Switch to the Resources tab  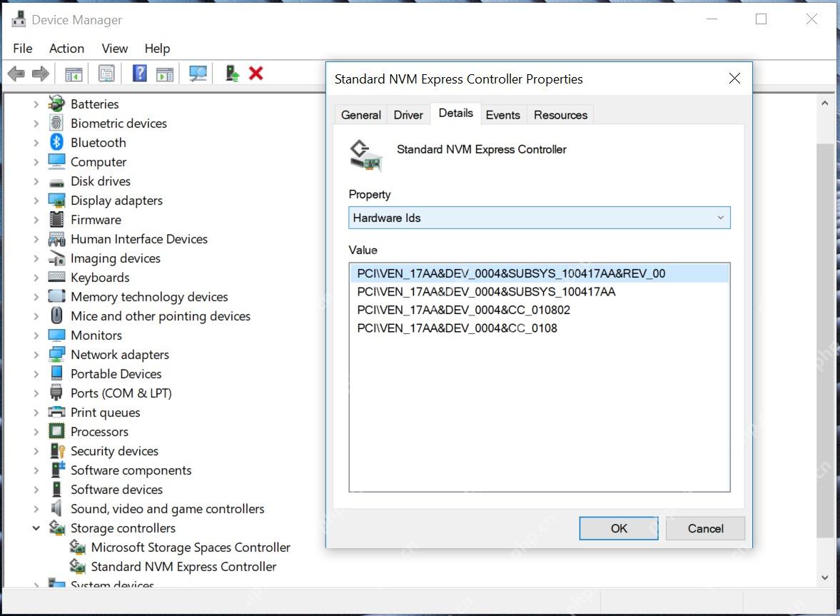click(x=560, y=115)
